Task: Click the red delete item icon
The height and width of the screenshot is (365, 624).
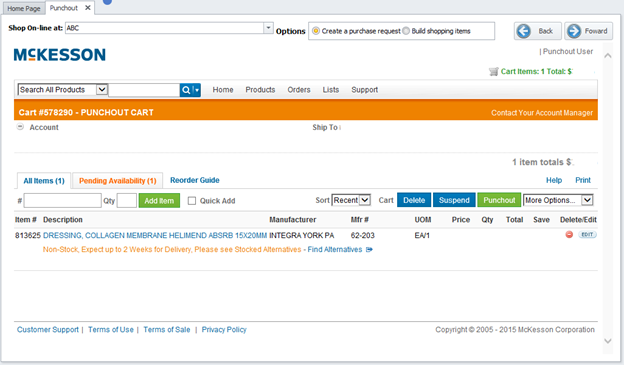Action: (569, 235)
